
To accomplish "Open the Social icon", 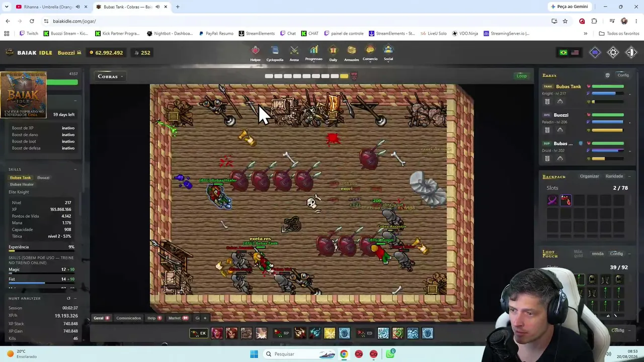I will 388,50.
